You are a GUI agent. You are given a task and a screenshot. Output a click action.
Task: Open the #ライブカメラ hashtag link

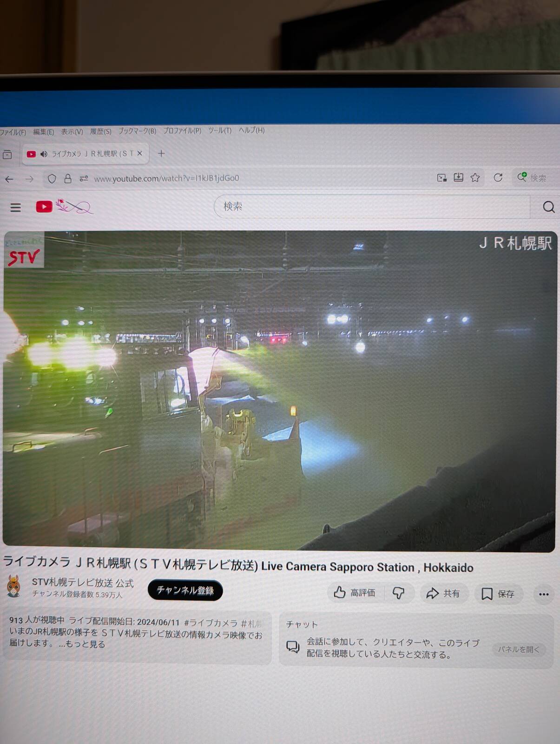(x=211, y=623)
